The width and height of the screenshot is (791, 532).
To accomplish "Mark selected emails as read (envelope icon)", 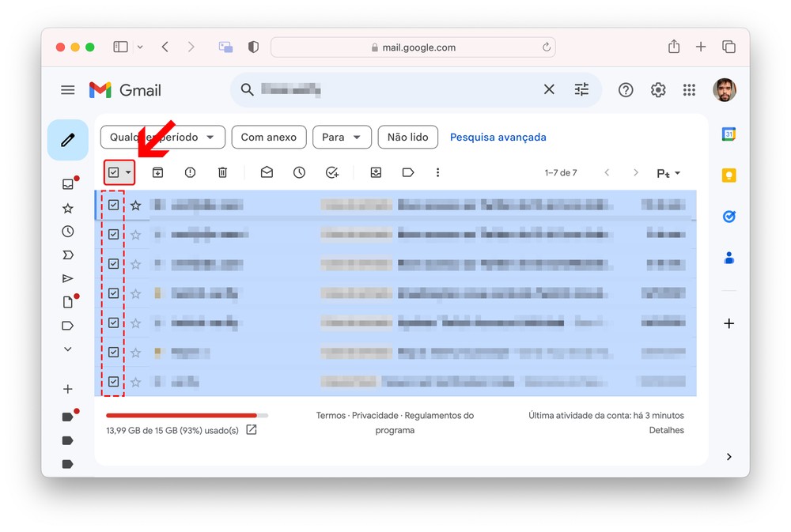I will 267,172.
